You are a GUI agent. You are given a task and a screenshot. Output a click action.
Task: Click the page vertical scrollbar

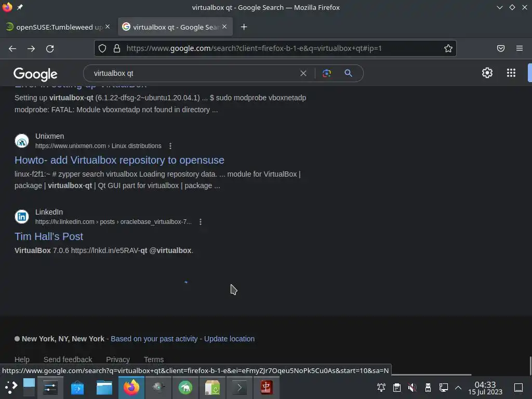530,366
